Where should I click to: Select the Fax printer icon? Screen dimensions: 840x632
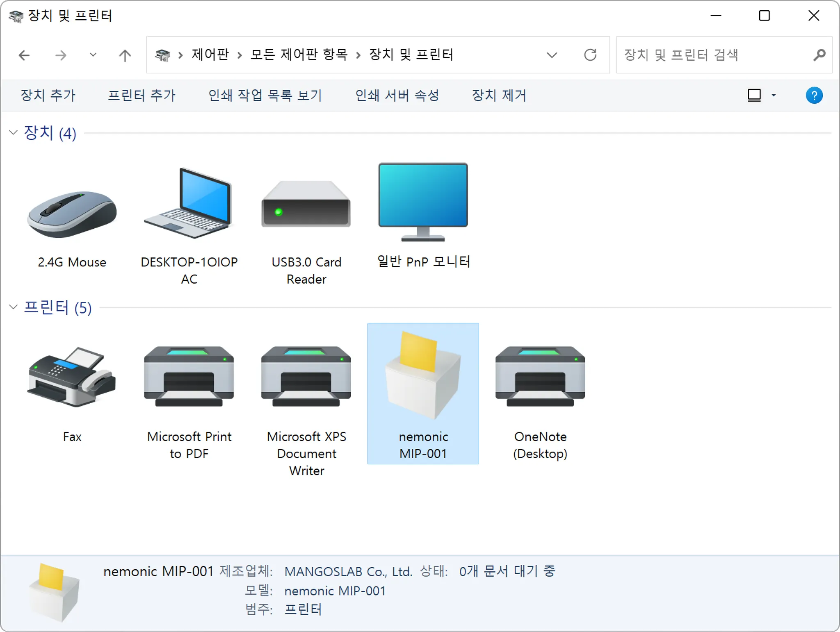coord(72,377)
